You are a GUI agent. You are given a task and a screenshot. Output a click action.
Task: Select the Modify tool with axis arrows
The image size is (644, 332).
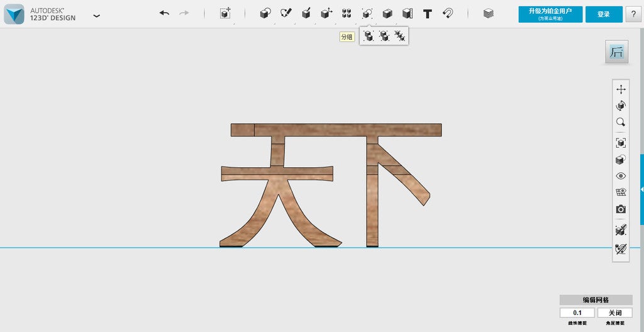[326, 14]
